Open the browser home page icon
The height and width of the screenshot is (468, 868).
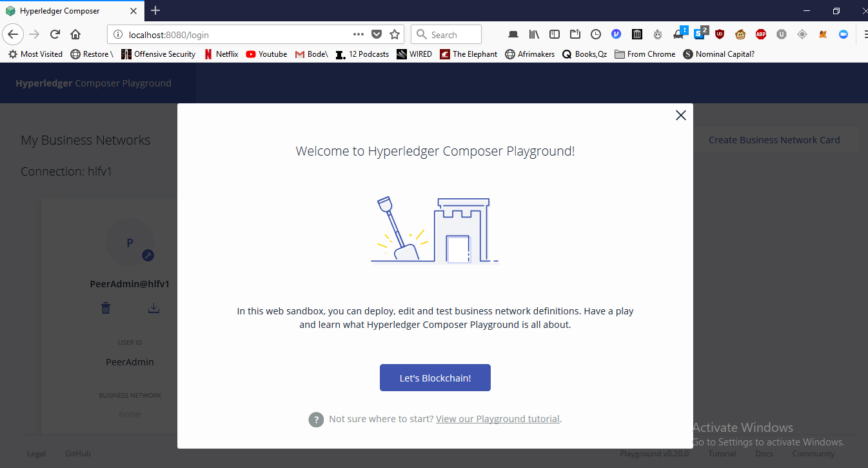[75, 34]
